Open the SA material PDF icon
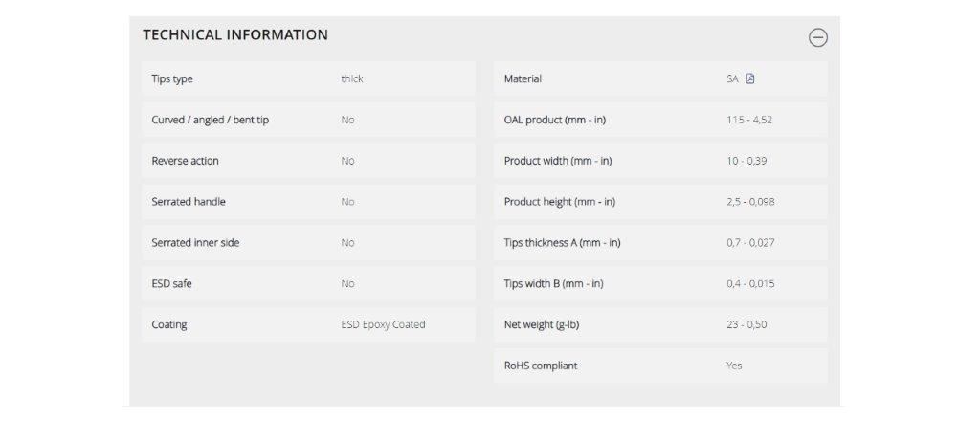The width and height of the screenshot is (980, 421). point(750,78)
